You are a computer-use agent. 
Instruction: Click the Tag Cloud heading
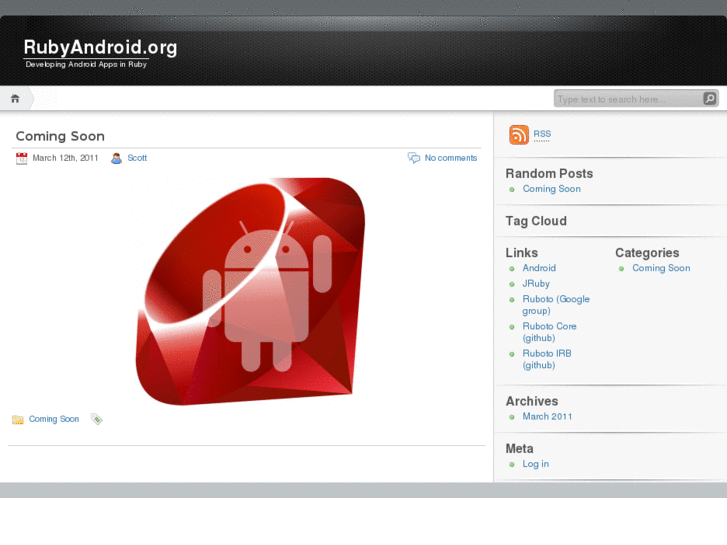536,221
